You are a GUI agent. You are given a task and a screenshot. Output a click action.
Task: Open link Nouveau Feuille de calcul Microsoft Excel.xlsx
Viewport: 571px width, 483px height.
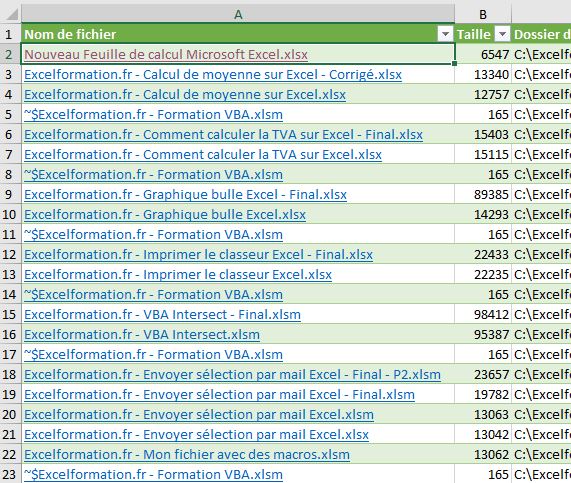(166, 55)
